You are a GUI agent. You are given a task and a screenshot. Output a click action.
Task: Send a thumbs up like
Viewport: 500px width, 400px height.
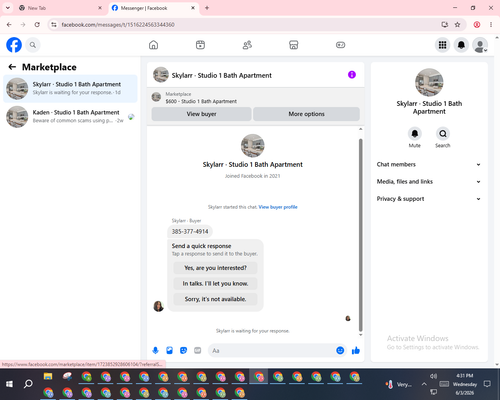356,350
